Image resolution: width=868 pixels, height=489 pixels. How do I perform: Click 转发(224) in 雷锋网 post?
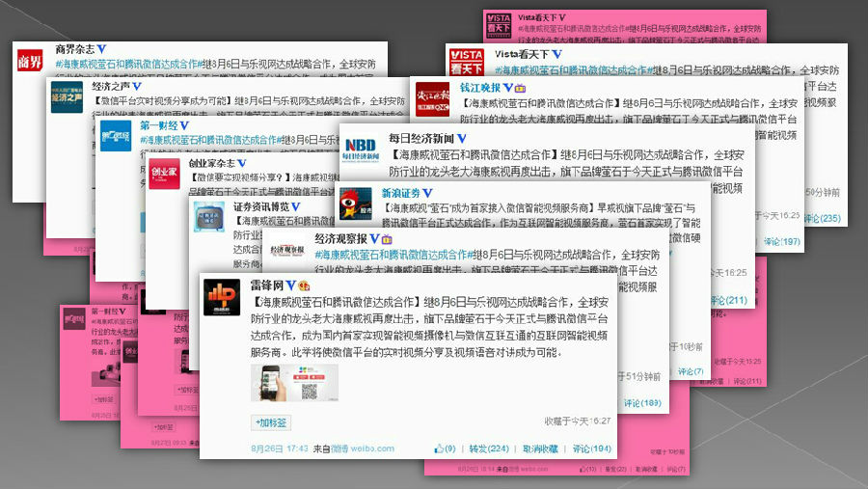pos(489,448)
